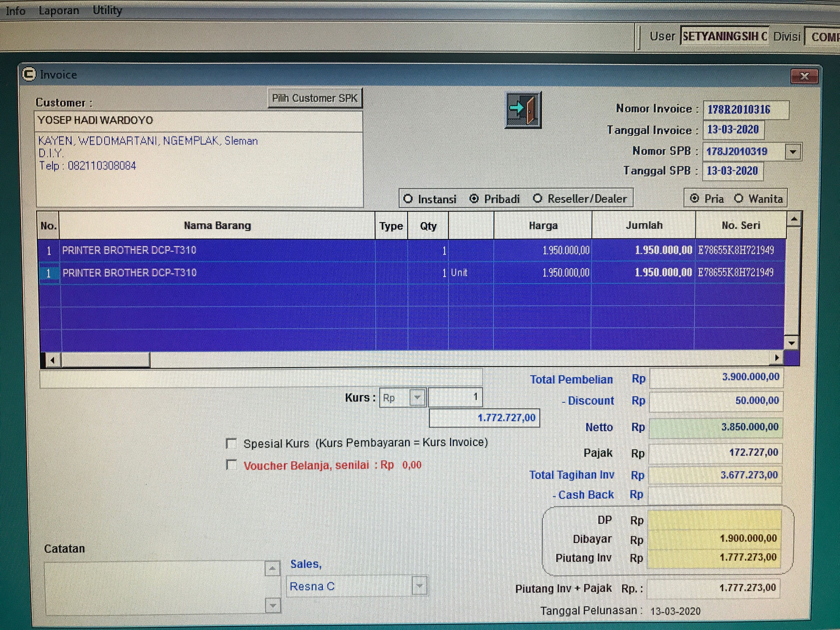The image size is (840, 630).
Task: Click the Invoice window title icon
Action: pyautogui.click(x=29, y=74)
